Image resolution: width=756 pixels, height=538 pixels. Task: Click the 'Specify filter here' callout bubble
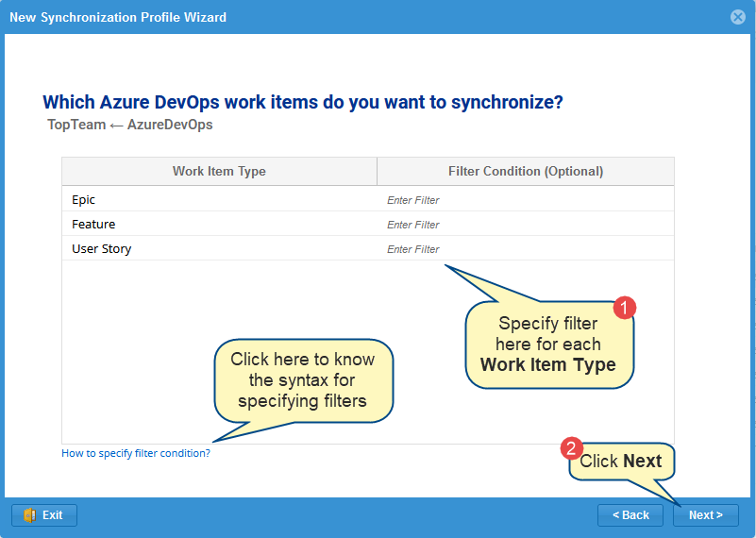pos(547,345)
